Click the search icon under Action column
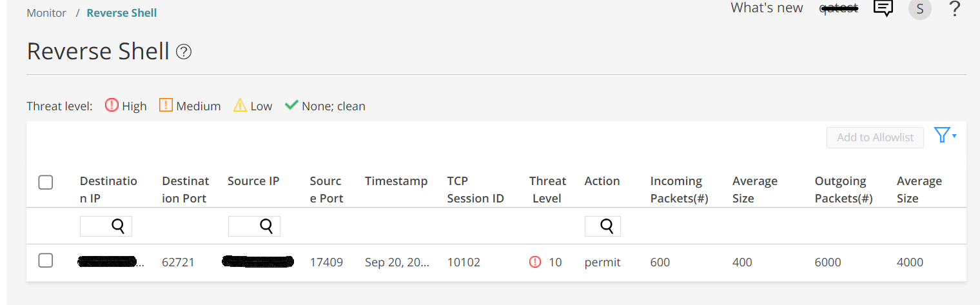Screen dimensions: 980x305 point(607,226)
